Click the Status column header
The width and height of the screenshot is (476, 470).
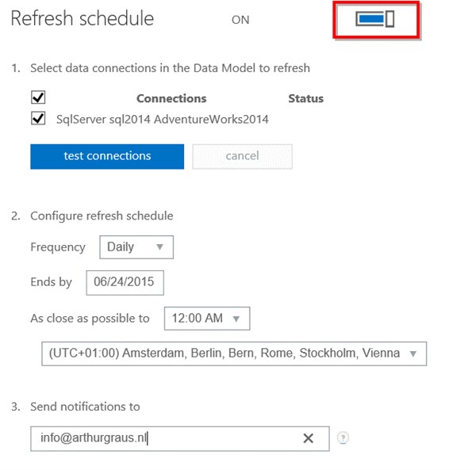coord(305,99)
